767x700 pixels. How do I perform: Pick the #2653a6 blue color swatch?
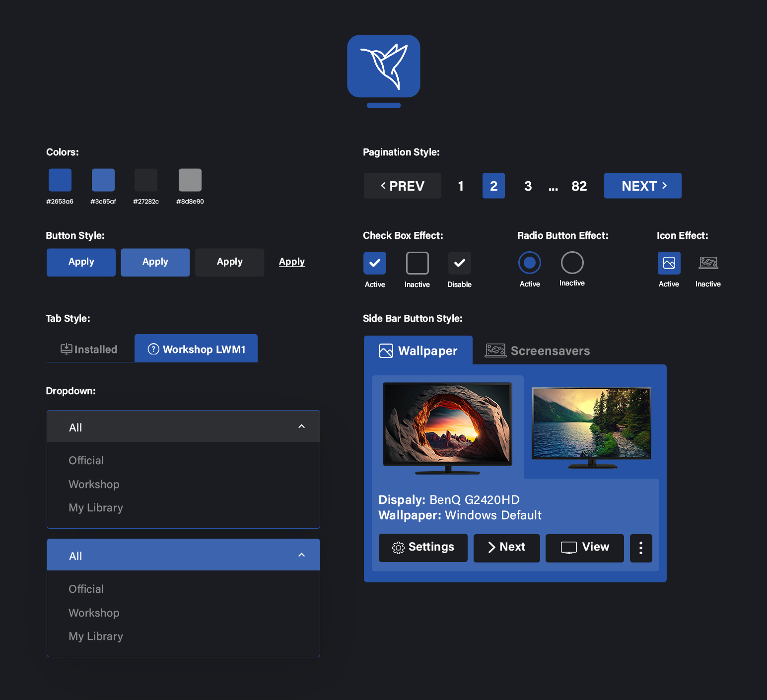tap(60, 180)
